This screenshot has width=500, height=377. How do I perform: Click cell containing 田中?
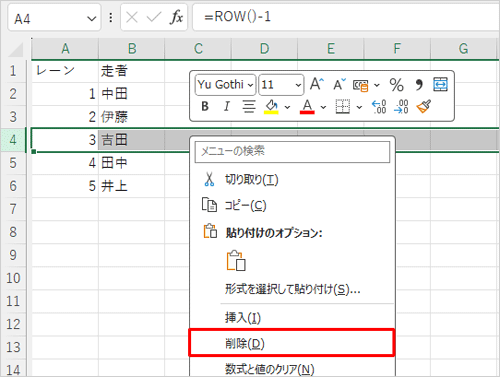[132, 163]
